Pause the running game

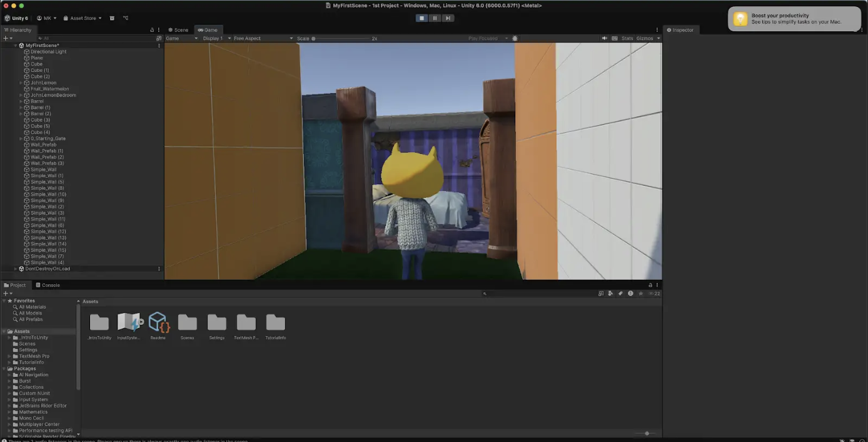435,18
